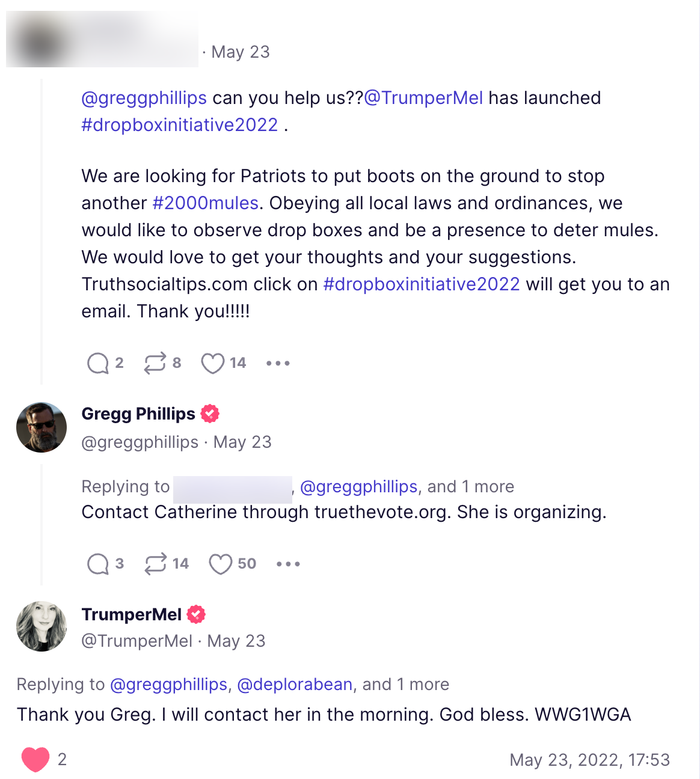
Task: Open the @deplorabean mention link
Action: coord(295,685)
